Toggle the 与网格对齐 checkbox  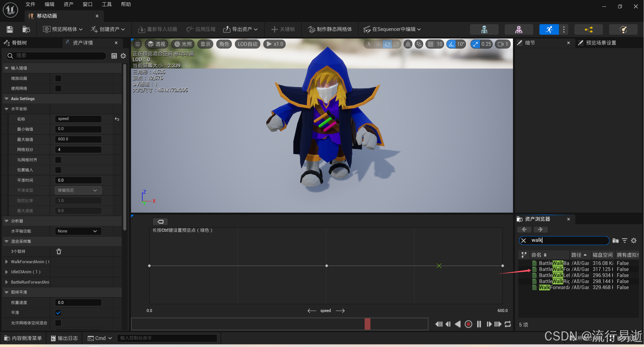coord(58,160)
